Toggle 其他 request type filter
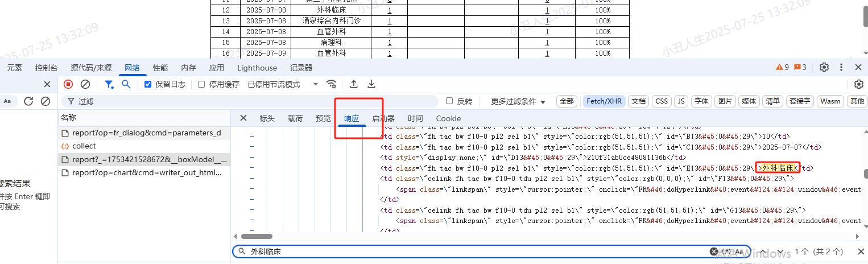This screenshot has height=264, width=868. [x=857, y=101]
